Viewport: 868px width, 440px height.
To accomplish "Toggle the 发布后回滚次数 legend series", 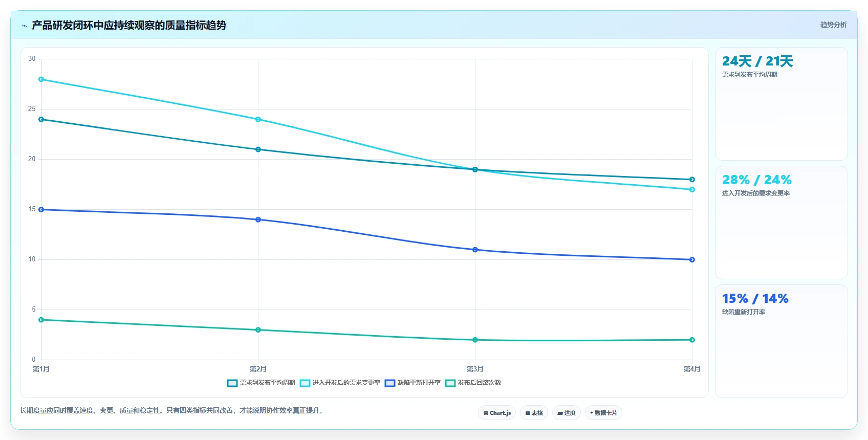I will pyautogui.click(x=473, y=383).
